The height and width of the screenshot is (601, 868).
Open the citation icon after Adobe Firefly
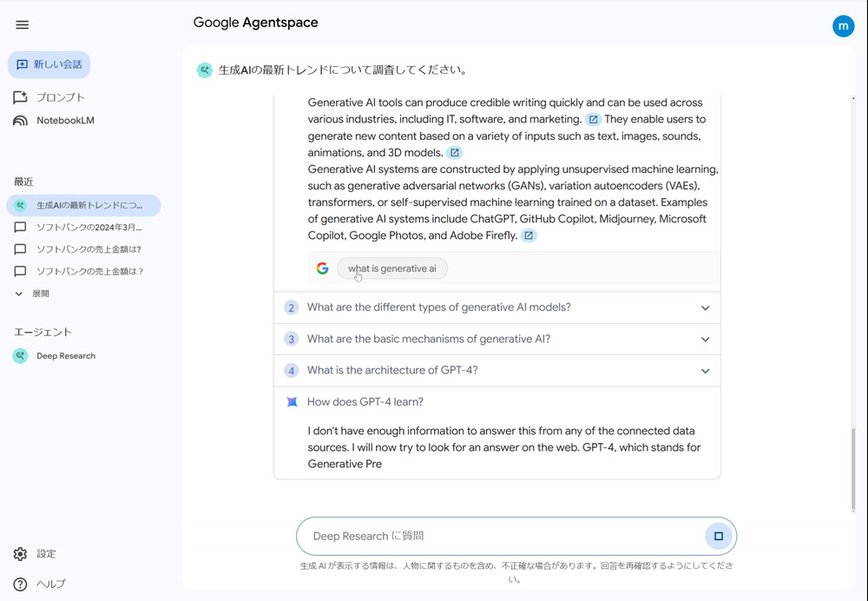point(529,234)
